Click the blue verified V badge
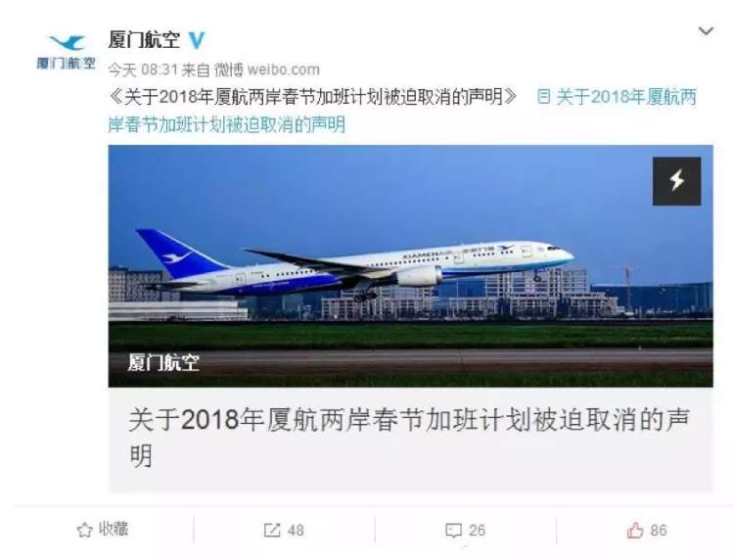 [x=197, y=40]
